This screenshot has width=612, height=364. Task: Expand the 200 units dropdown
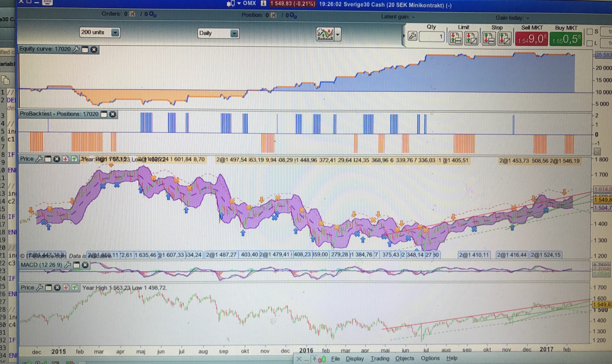pyautogui.click(x=115, y=32)
